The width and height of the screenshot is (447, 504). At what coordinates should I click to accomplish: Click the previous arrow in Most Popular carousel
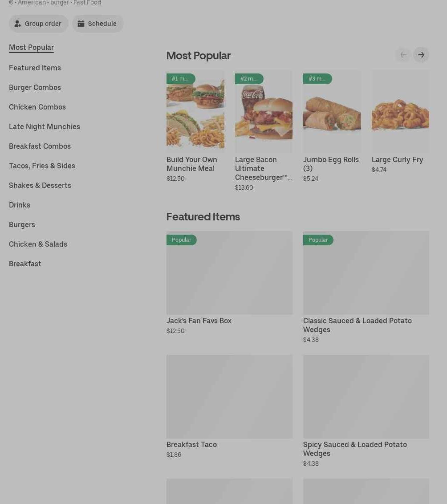tap(403, 55)
